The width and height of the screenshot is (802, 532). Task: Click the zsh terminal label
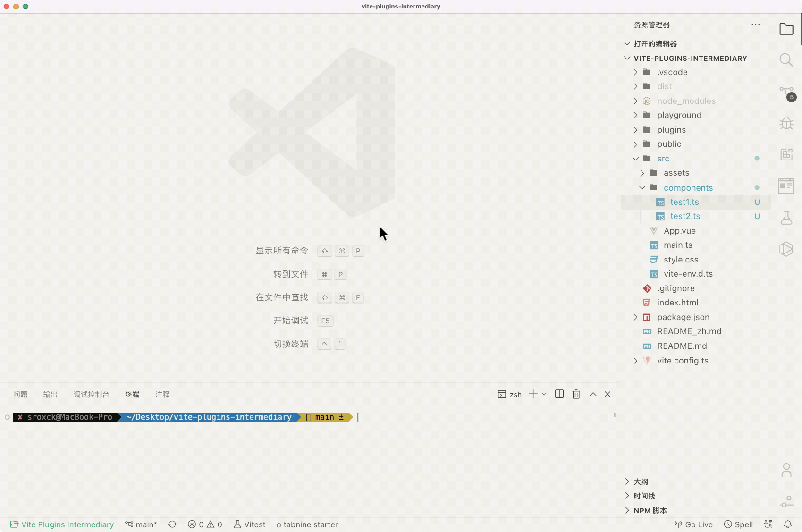point(510,394)
